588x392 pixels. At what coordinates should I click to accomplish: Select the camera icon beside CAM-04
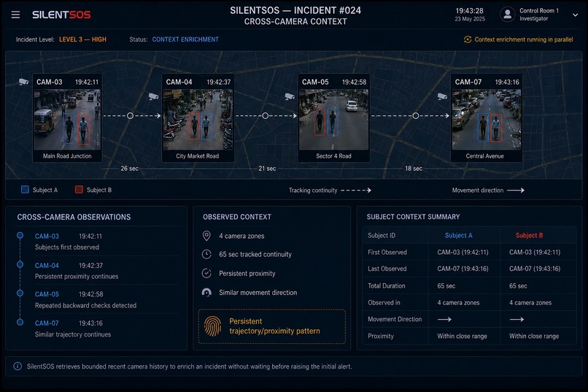(x=153, y=96)
